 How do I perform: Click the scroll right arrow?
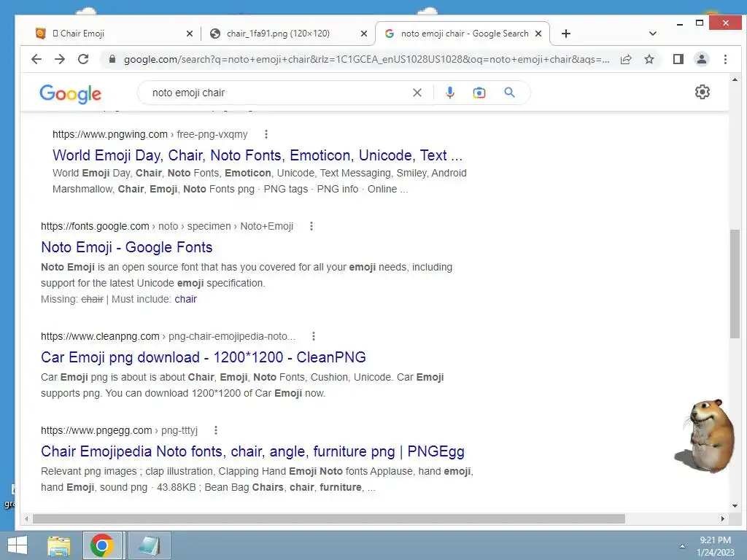723,518
